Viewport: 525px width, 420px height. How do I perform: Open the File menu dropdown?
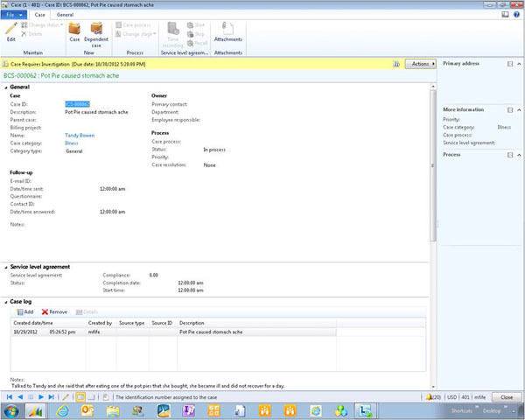click(13, 15)
